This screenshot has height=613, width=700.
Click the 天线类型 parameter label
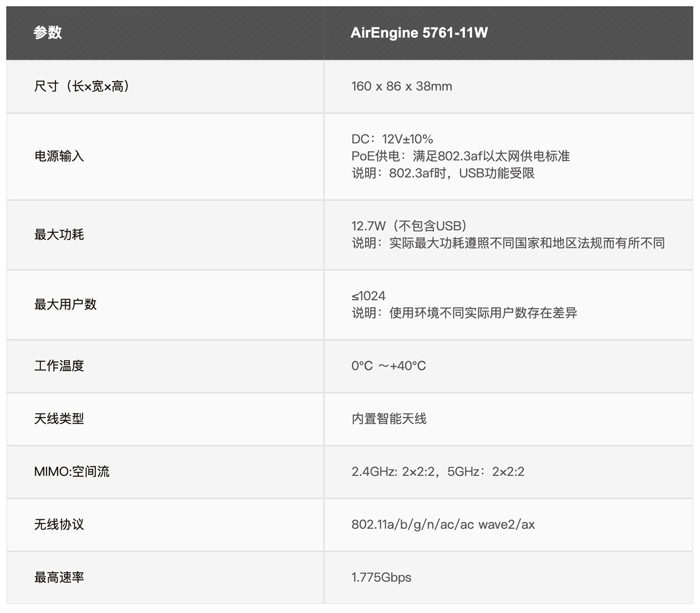pos(59,419)
